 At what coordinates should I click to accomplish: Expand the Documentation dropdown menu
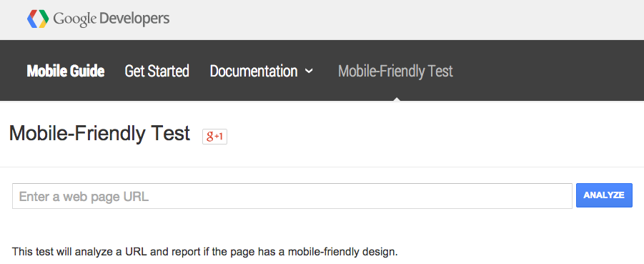pos(261,71)
